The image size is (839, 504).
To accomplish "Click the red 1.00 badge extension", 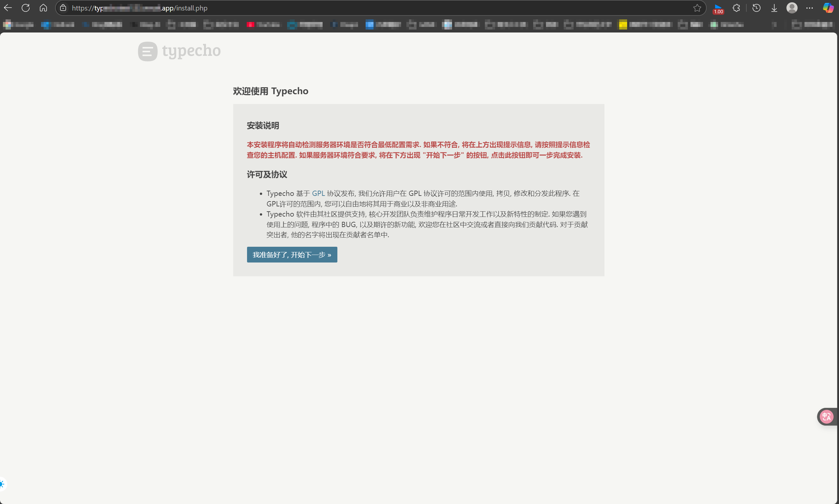I will click(x=718, y=9).
